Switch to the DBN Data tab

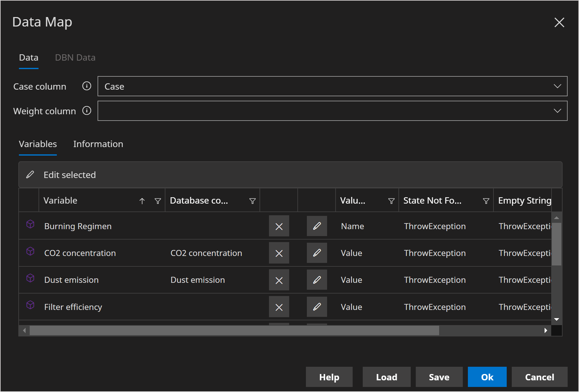(75, 57)
